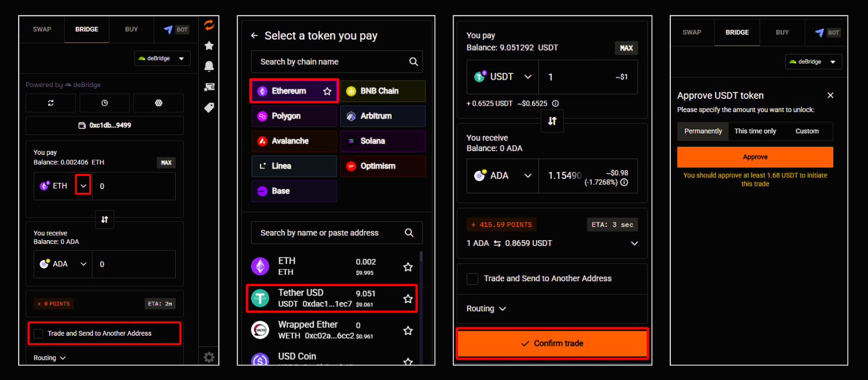The width and height of the screenshot is (868, 380).
Task: Click MAX next to USDT balance
Action: pyautogui.click(x=626, y=48)
